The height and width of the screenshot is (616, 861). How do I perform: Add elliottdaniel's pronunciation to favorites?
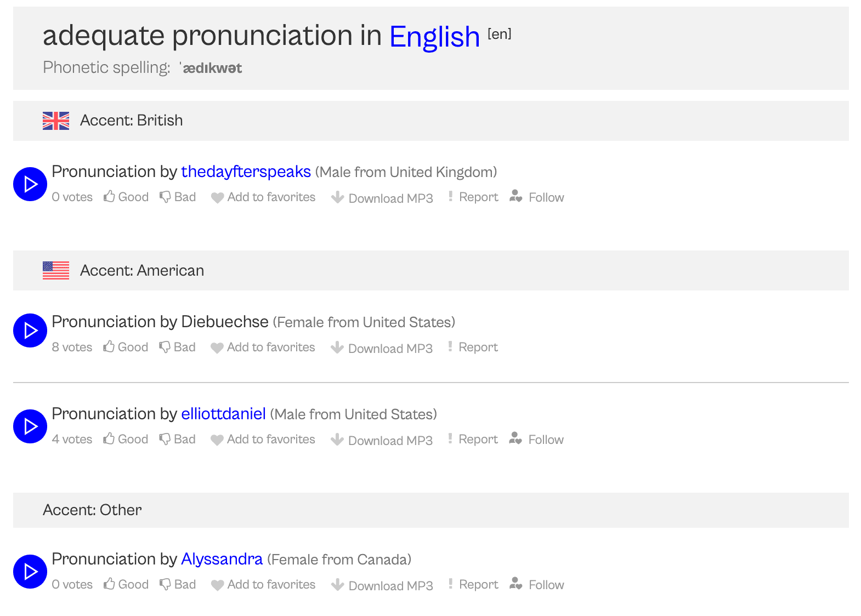263,440
